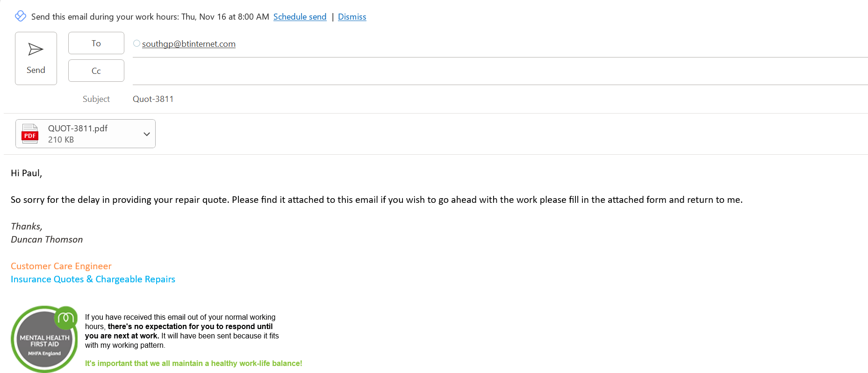Click the presence circle beside recipient address
Viewport: 868px width, 373px height.
[136, 43]
